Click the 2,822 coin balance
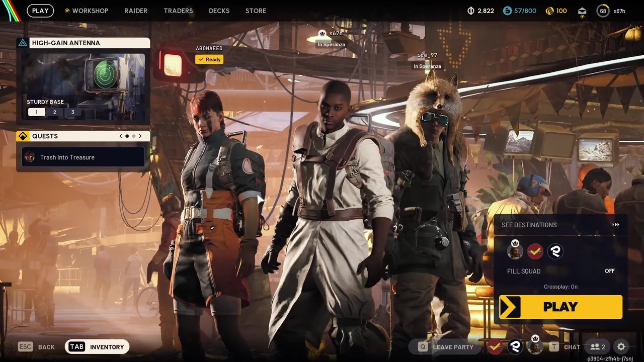The width and height of the screenshot is (644, 362). [x=486, y=11]
